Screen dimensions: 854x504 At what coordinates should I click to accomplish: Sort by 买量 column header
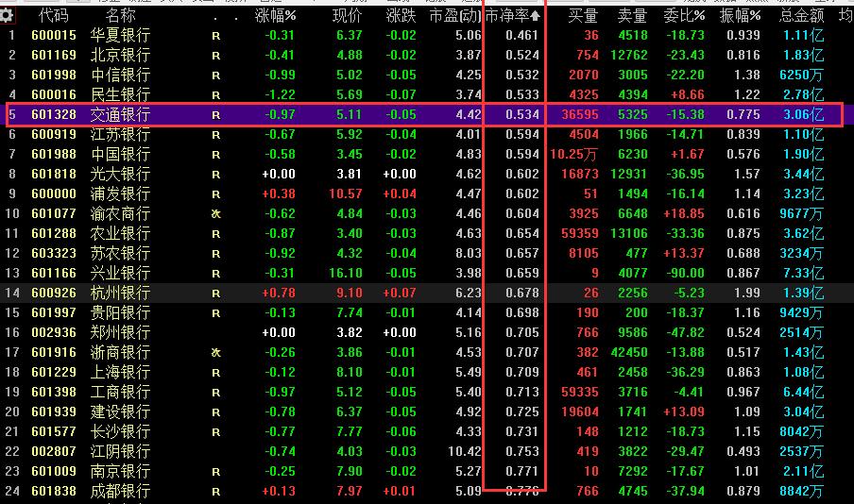pyautogui.click(x=583, y=15)
